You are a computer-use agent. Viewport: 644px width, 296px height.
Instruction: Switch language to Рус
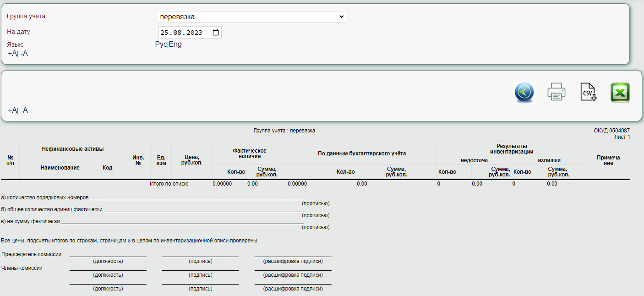tap(161, 44)
